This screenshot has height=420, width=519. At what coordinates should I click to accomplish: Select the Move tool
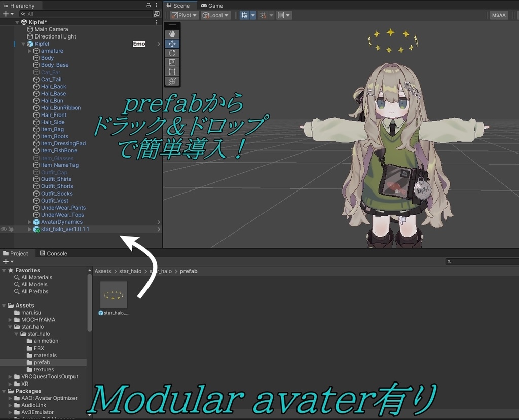pos(172,43)
